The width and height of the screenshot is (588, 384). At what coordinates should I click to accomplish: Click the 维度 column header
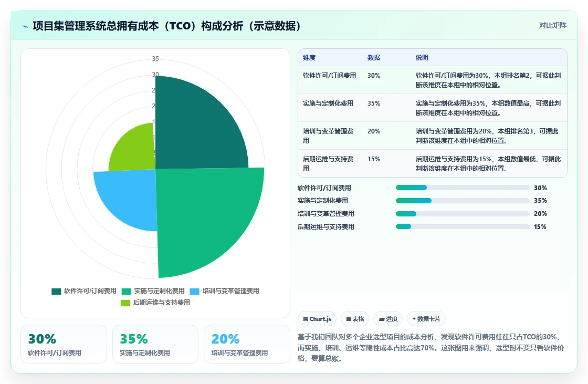[309, 58]
